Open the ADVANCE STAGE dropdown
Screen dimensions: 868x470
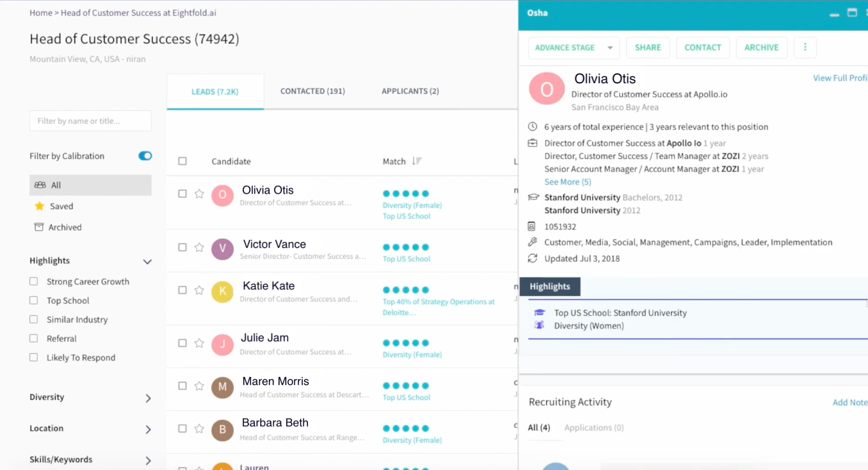[573, 48]
